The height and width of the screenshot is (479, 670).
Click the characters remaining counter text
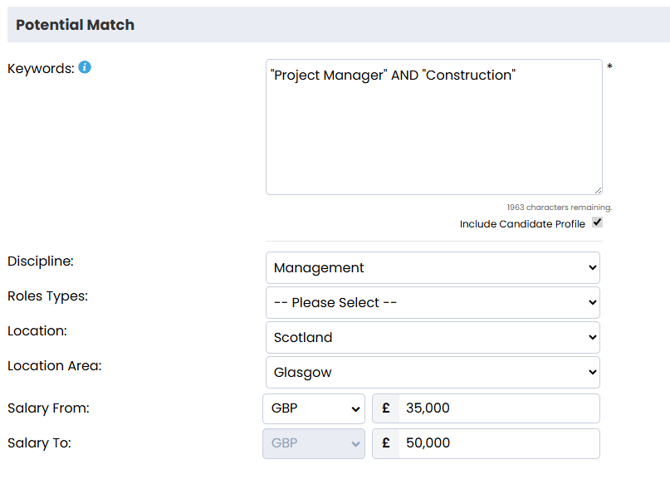click(559, 207)
